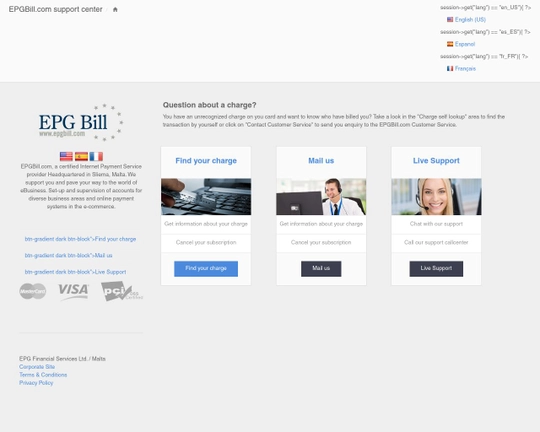This screenshot has width=540, height=432.
Task: Click 'Question about a charge?' heading
Action: 209,105
